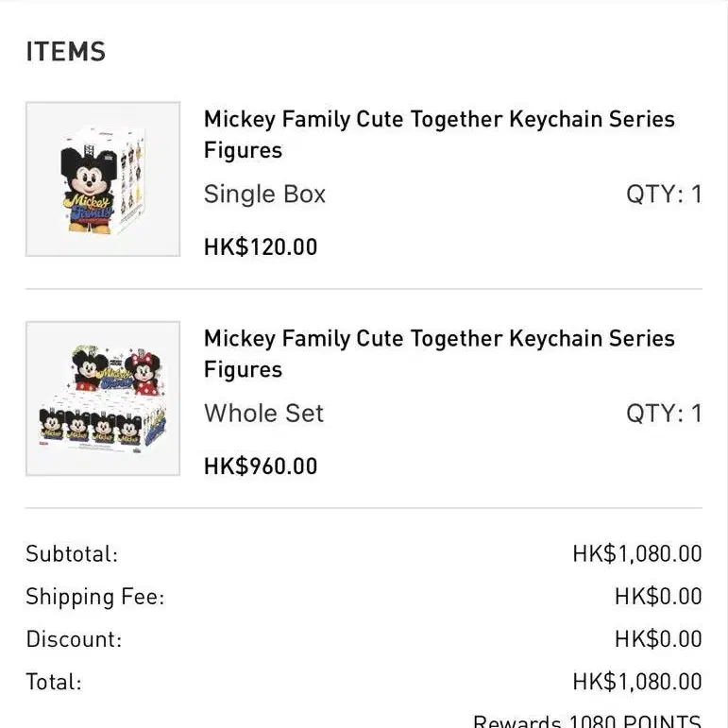Click the Shipping Fee label

(x=94, y=597)
